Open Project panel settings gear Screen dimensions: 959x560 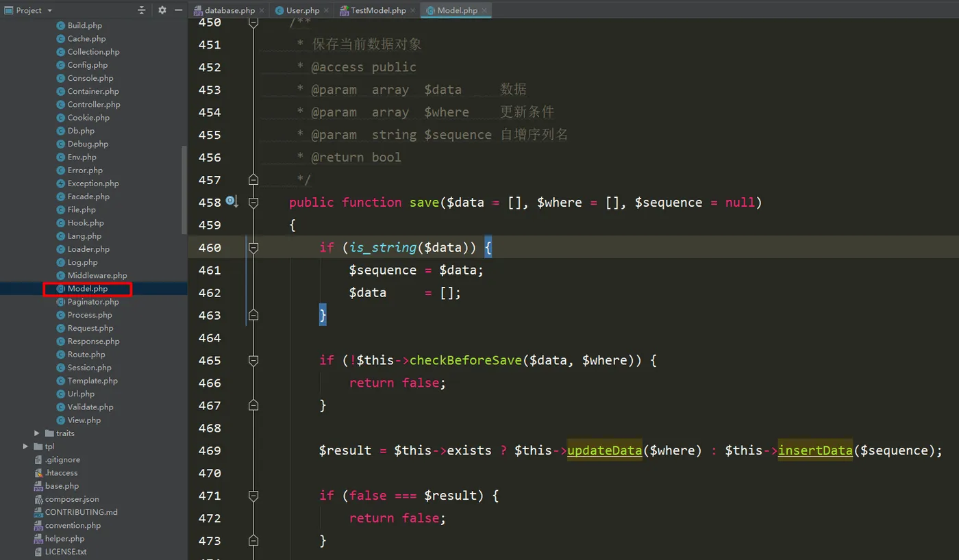coord(162,10)
